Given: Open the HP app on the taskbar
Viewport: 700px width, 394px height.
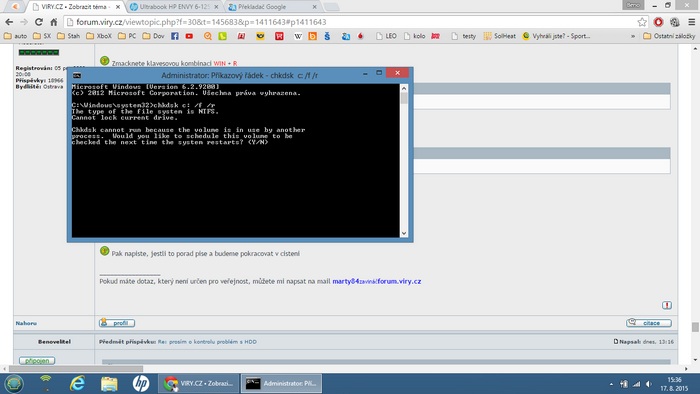Looking at the screenshot, I should [x=141, y=384].
